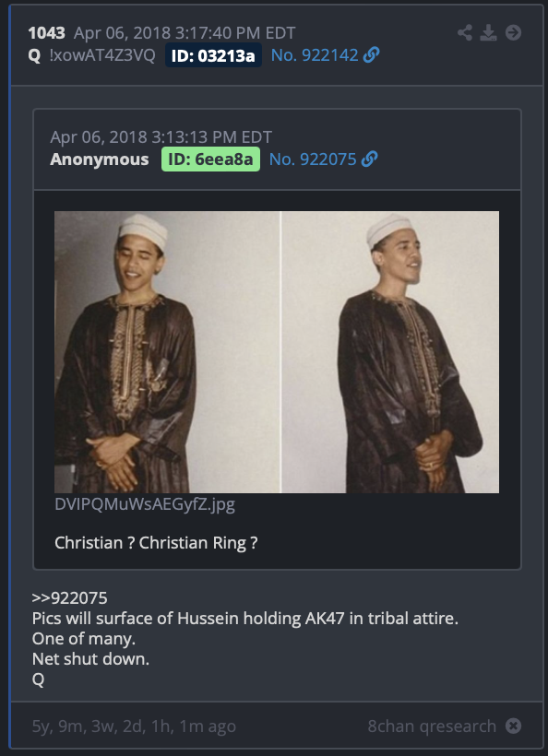Click the chain link icon beside No. 922075

tap(370, 159)
